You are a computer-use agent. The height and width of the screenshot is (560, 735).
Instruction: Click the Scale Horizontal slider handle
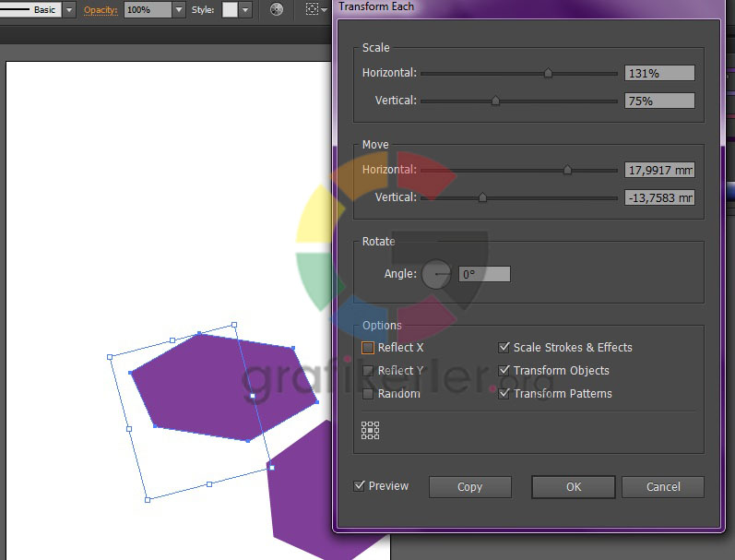point(548,73)
